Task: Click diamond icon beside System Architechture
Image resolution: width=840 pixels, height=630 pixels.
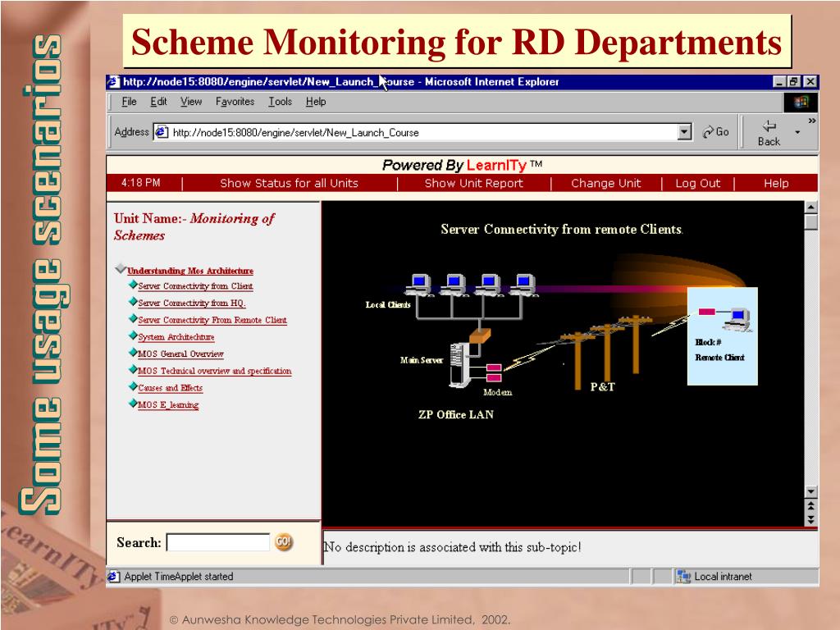Action: pos(133,336)
